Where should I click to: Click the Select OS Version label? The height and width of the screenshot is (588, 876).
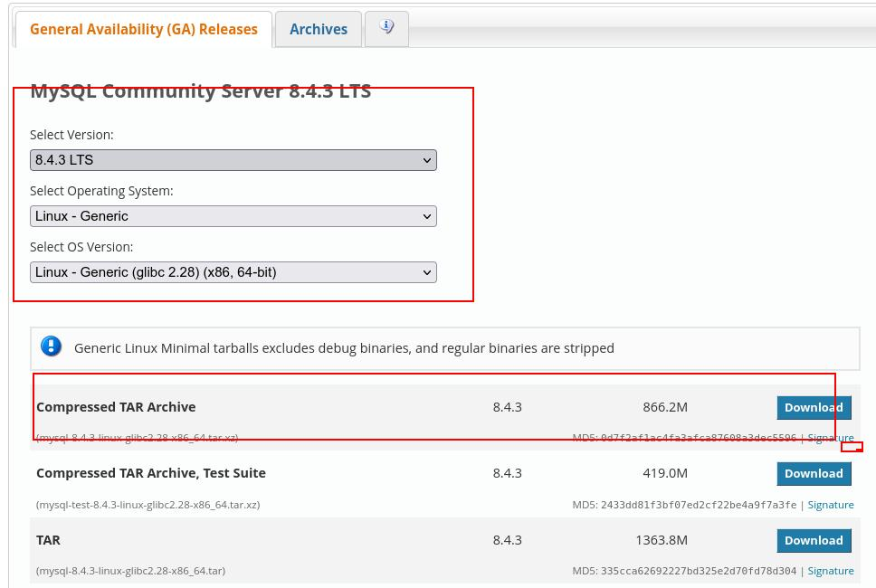(81, 247)
